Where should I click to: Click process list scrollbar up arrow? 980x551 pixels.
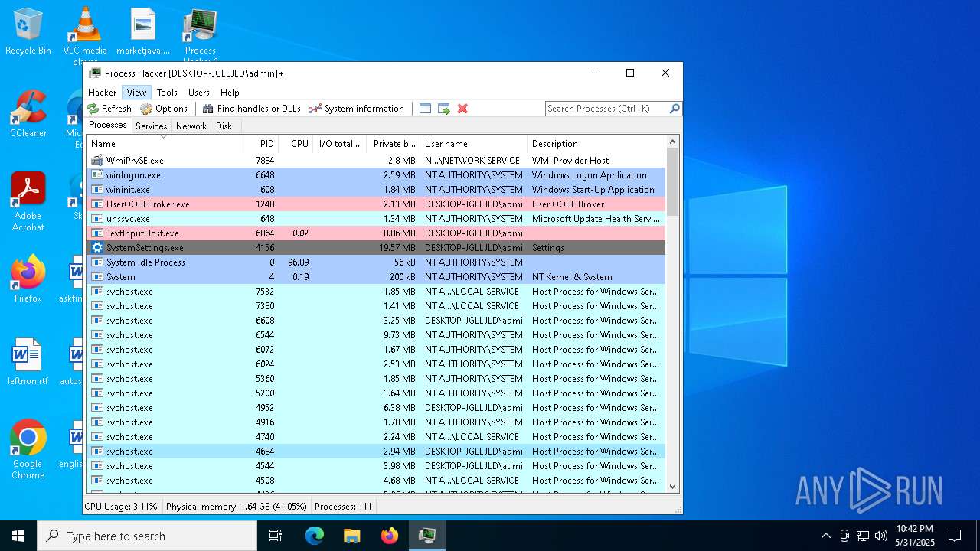coord(673,142)
